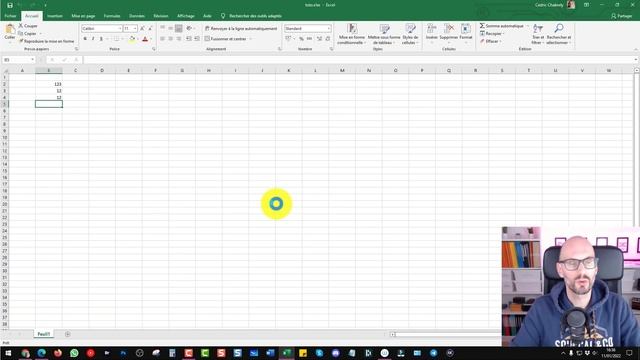This screenshot has width=640, height=360.
Task: Click Somme automatique
Action: pos(501,26)
